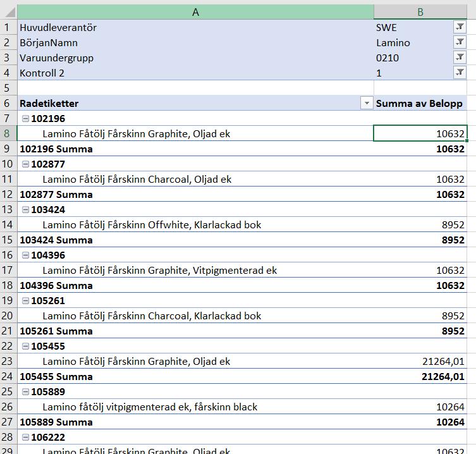The height and width of the screenshot is (454, 476).
Task: Click the Kontroll 2 cell
Action: pyautogui.click(x=195, y=73)
